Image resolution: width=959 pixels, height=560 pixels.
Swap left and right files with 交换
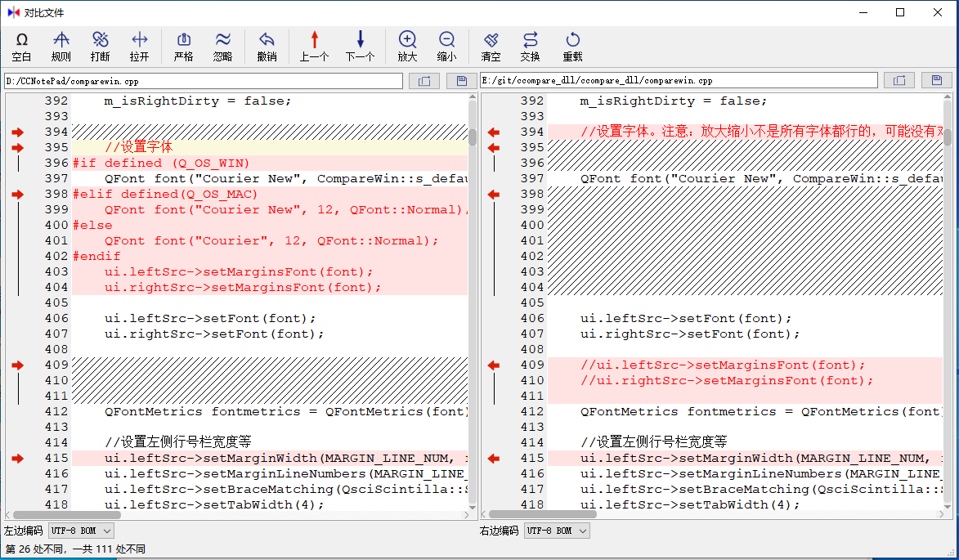(x=531, y=47)
